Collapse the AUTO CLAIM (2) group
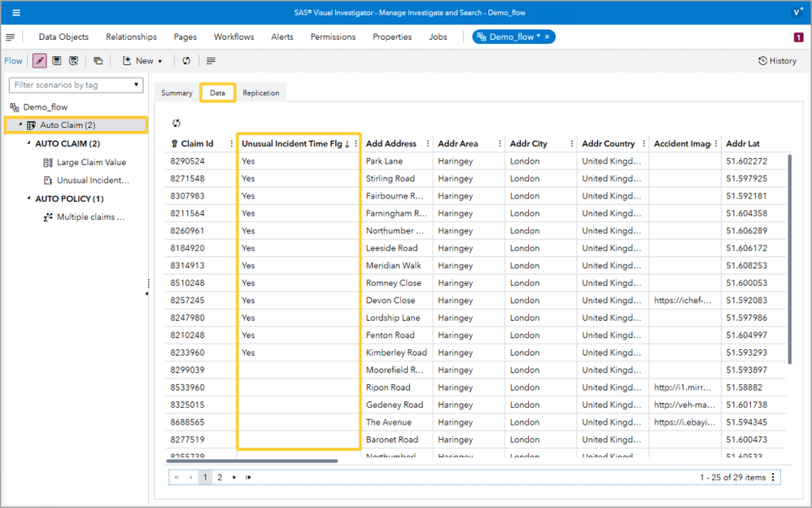 pyautogui.click(x=28, y=143)
